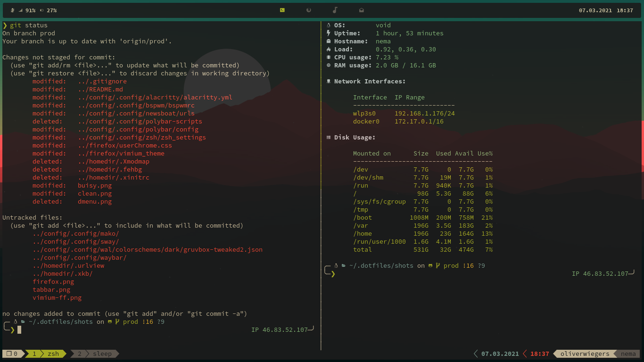Click the deleted dmenu.png entry

(72, 202)
